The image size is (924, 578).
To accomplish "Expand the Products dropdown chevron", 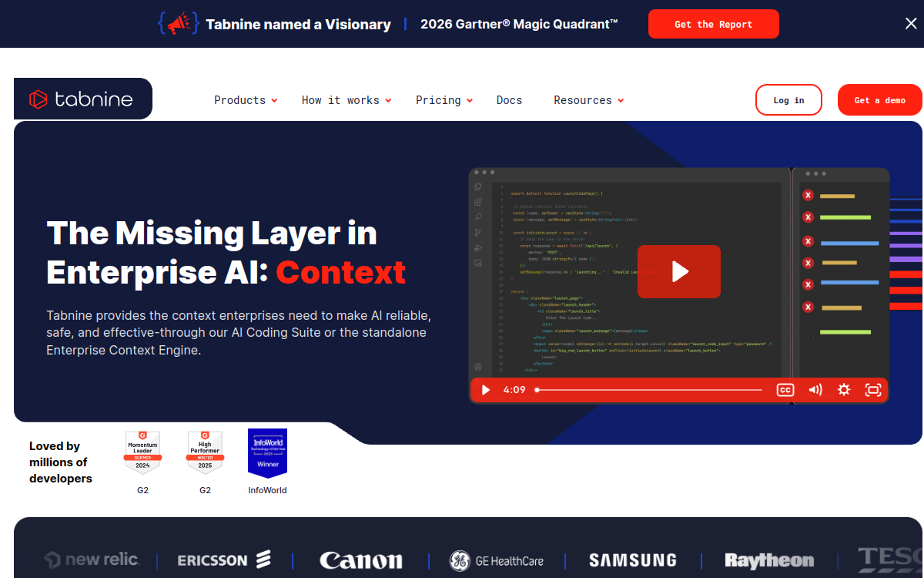I will pos(274,100).
